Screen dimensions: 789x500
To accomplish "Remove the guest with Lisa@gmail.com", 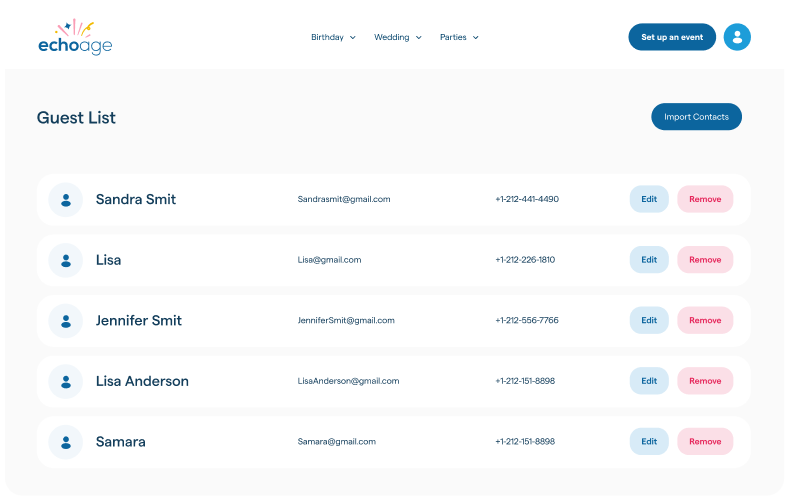I will (705, 260).
